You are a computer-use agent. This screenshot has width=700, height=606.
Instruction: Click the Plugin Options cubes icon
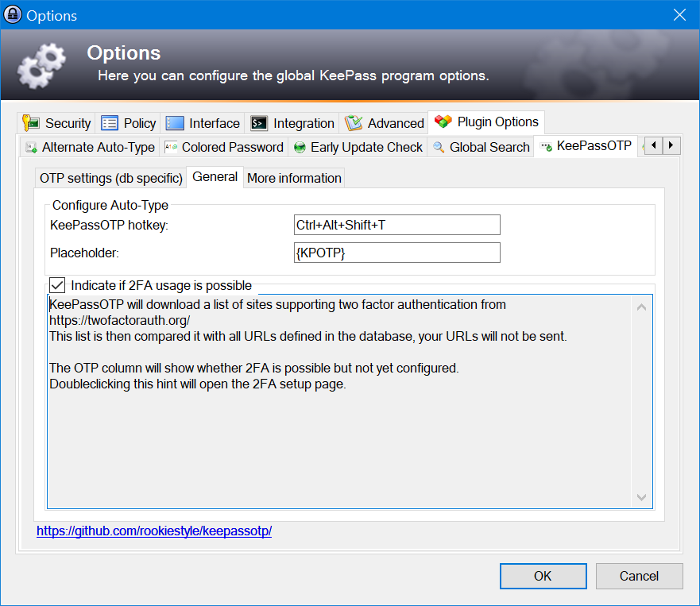[443, 122]
